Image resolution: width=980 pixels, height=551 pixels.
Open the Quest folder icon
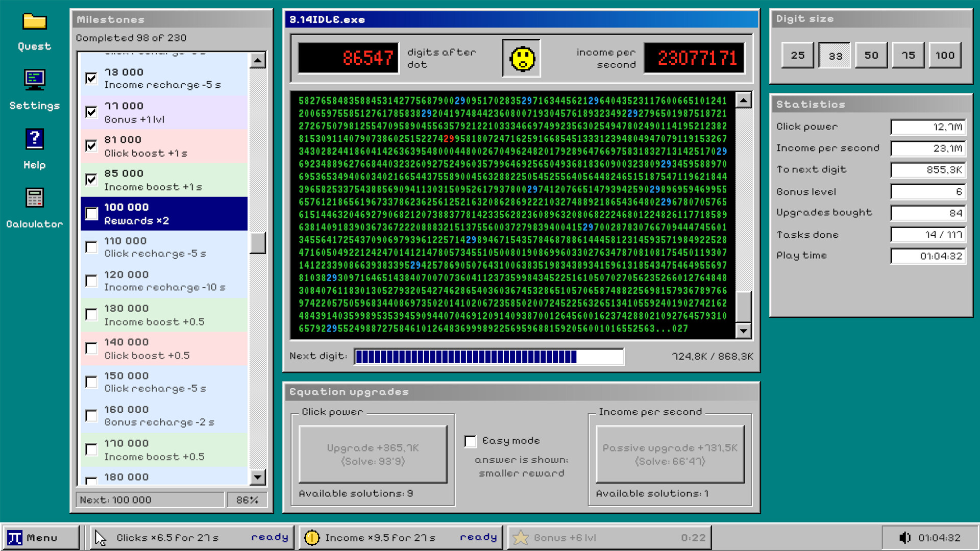point(35,22)
